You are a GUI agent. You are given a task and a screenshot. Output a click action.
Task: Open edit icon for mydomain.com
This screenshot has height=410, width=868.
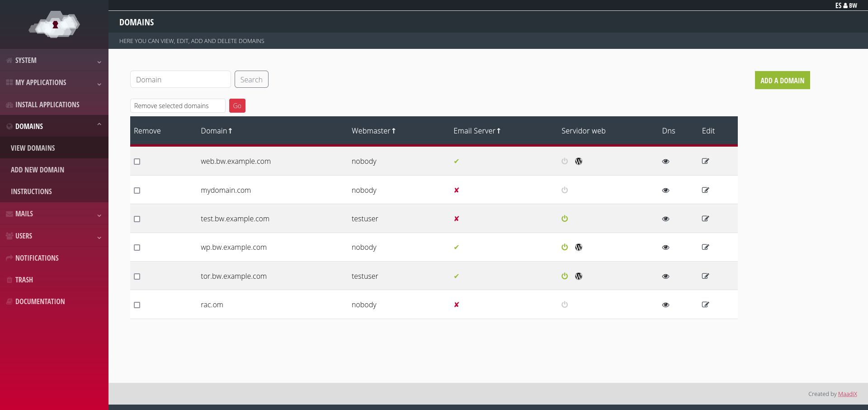(x=705, y=190)
